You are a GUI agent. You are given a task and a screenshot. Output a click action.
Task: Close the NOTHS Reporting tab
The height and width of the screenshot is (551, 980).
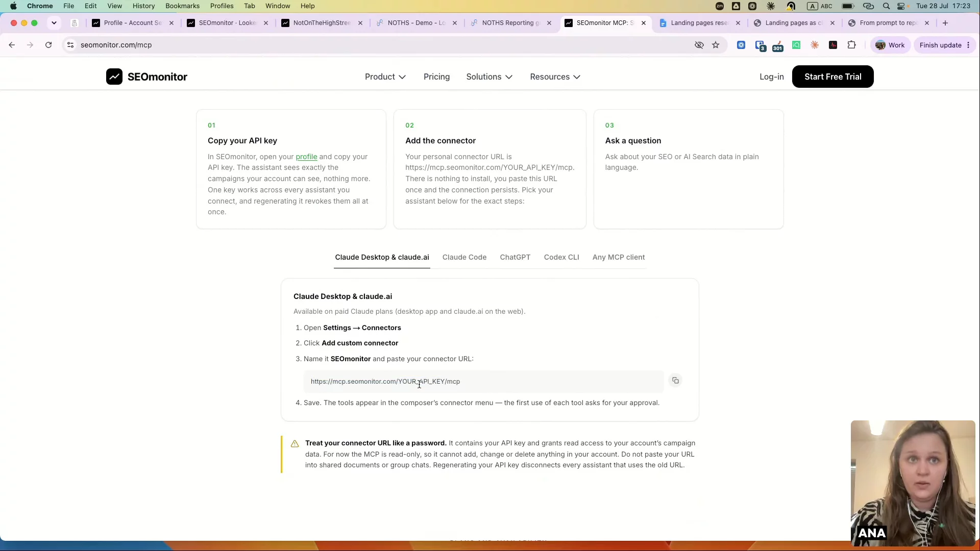pyautogui.click(x=549, y=23)
